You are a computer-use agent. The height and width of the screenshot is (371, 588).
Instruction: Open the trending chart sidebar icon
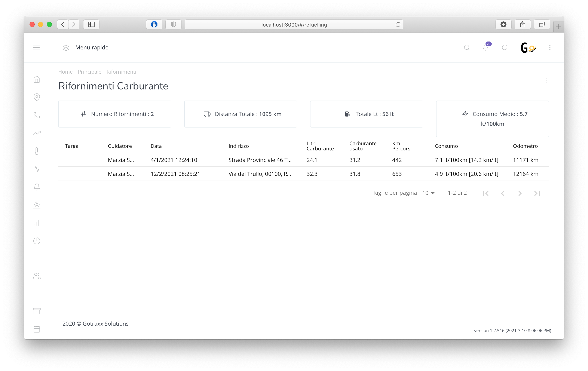(x=37, y=133)
